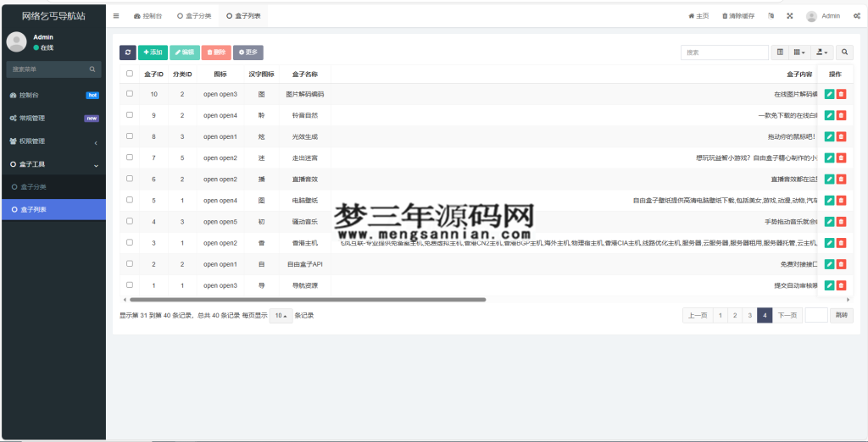Screen dimensions: 868x442
Task: Sort by the 盒子ID column header
Action: coord(153,74)
